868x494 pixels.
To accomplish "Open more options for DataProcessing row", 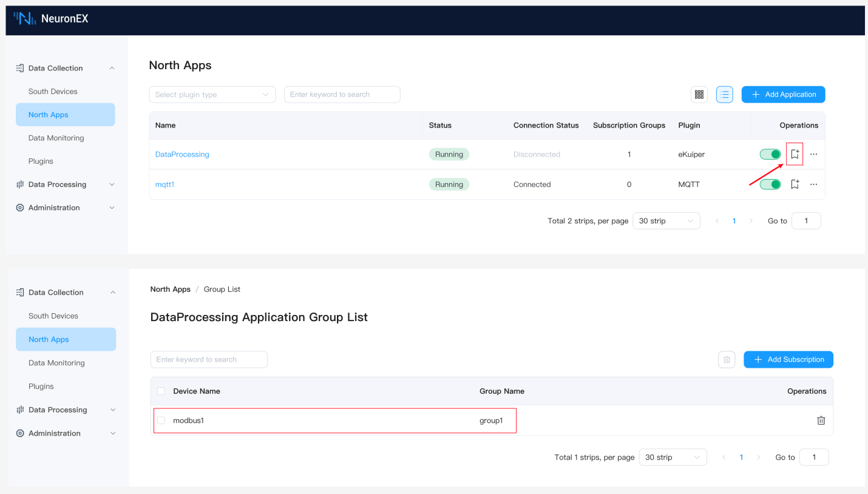I will point(813,154).
